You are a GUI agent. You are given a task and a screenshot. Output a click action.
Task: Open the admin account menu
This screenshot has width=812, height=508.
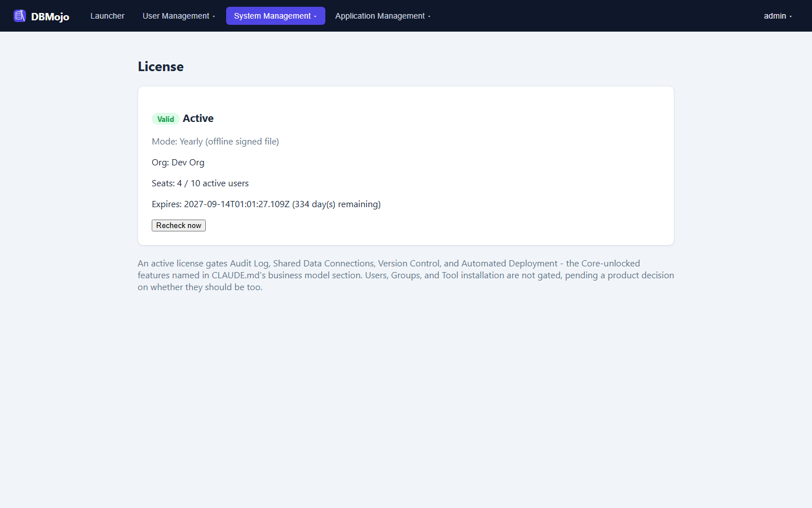pos(778,16)
